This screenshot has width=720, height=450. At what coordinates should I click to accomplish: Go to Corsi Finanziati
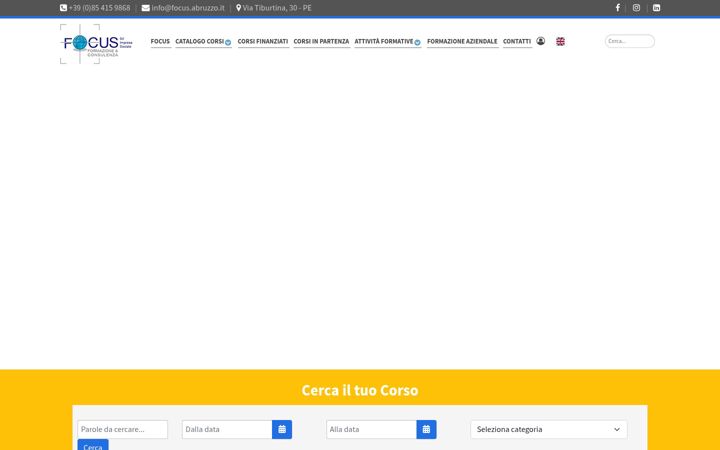click(x=263, y=41)
